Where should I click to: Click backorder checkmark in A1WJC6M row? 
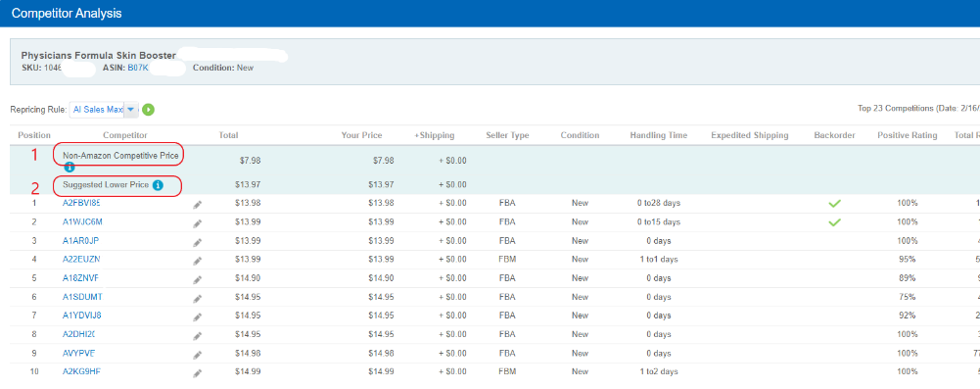[x=834, y=222]
